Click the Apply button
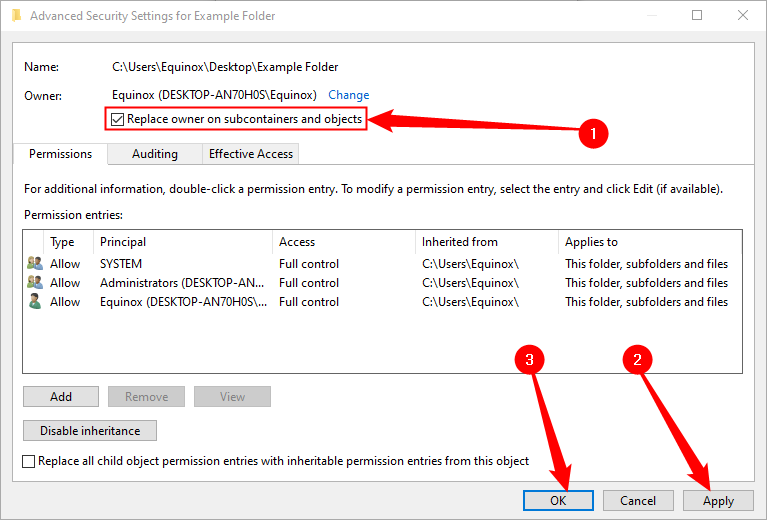 tap(718, 500)
